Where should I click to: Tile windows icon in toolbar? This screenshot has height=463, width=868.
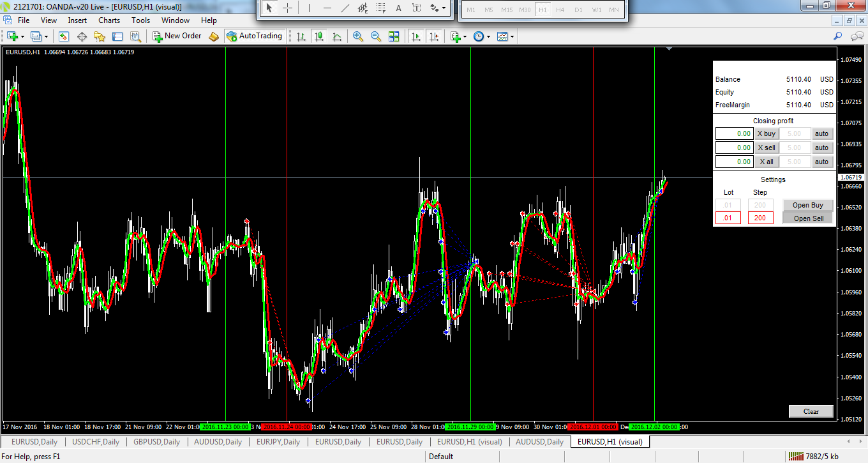point(394,36)
